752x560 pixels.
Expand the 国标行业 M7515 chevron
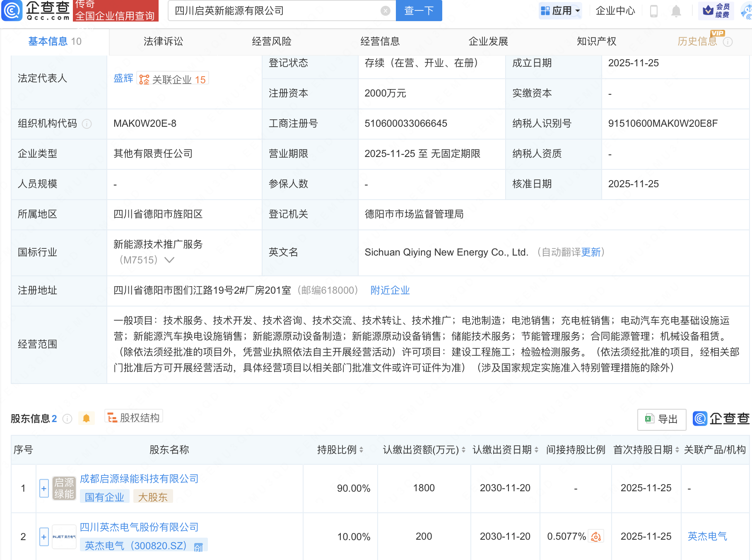(x=169, y=260)
